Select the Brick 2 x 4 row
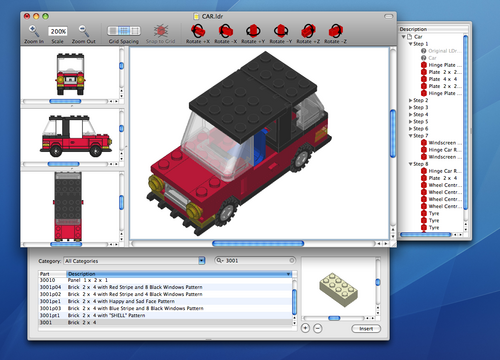 165,323
